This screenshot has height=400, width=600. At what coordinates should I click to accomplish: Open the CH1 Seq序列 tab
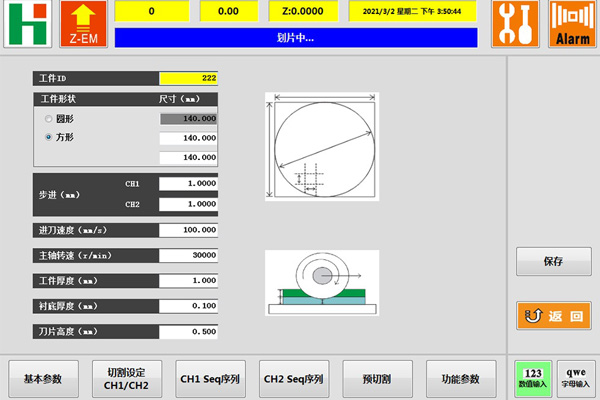click(210, 379)
